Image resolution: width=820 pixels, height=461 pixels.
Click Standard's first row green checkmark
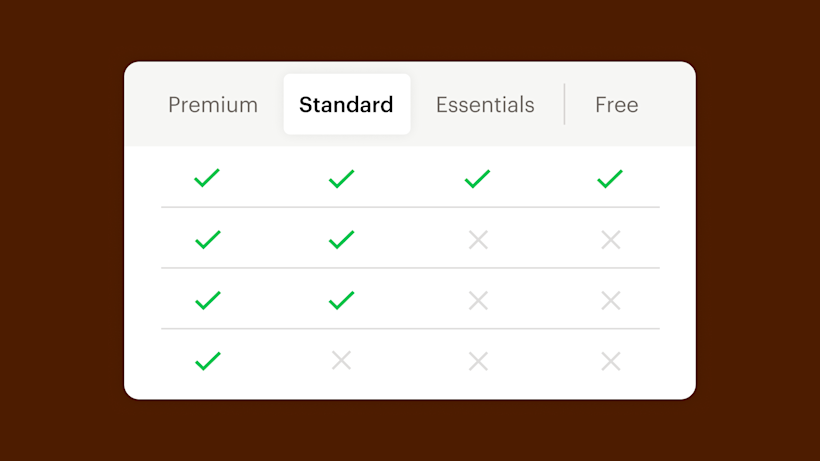click(342, 179)
